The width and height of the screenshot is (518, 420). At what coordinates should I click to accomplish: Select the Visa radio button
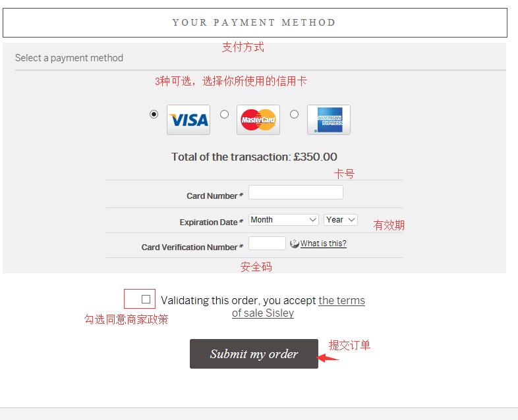click(x=154, y=114)
